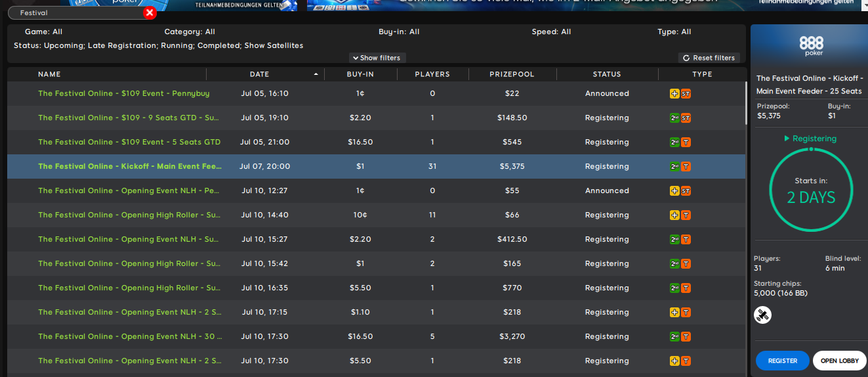Click orange T icon in Jul 10, 14:40 row
Screen dimensions: 868x377
686,215
